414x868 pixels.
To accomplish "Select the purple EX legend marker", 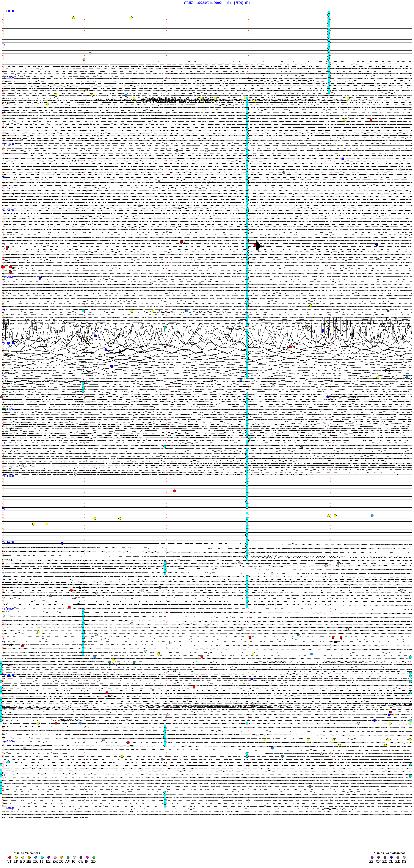I will click(x=49, y=857).
